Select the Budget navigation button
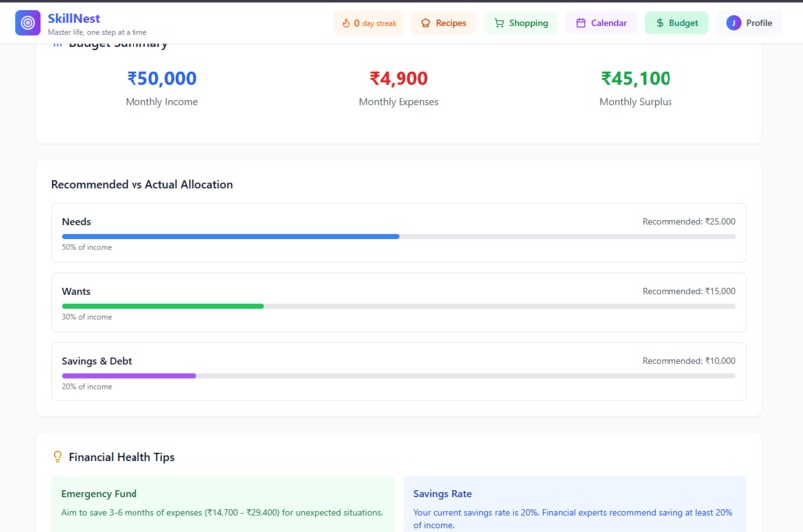 676,23
